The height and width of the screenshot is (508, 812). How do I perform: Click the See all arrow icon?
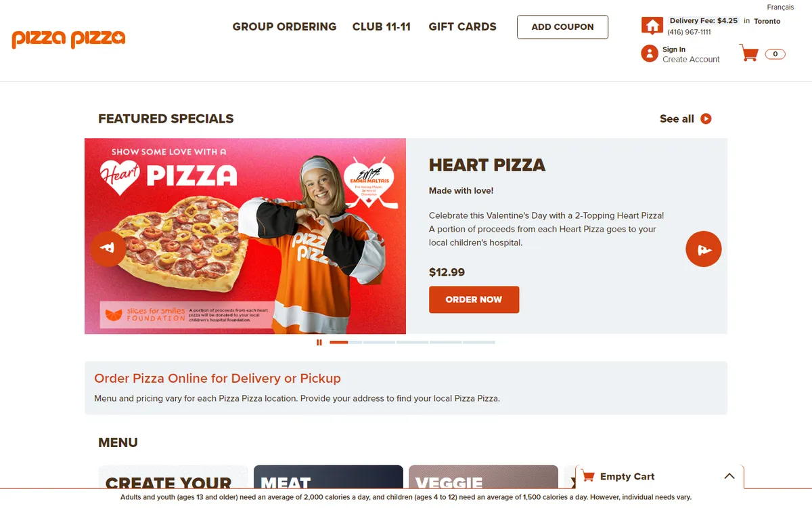[706, 119]
